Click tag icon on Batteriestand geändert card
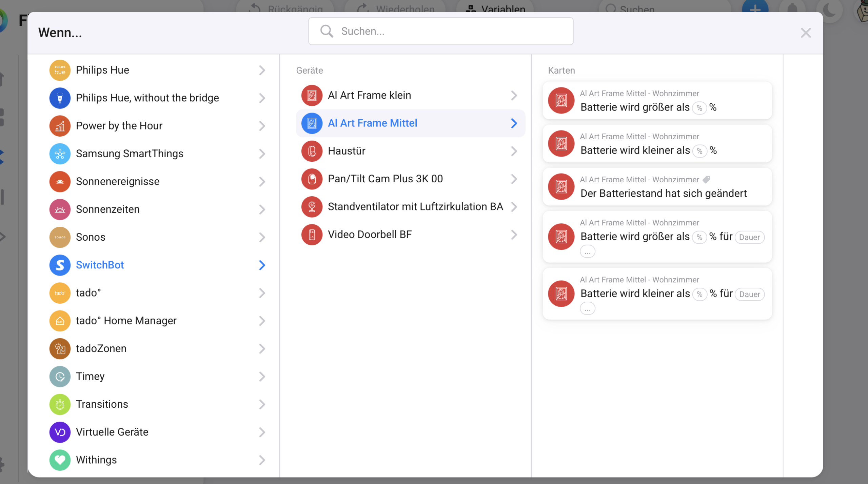The image size is (868, 484). coord(706,179)
